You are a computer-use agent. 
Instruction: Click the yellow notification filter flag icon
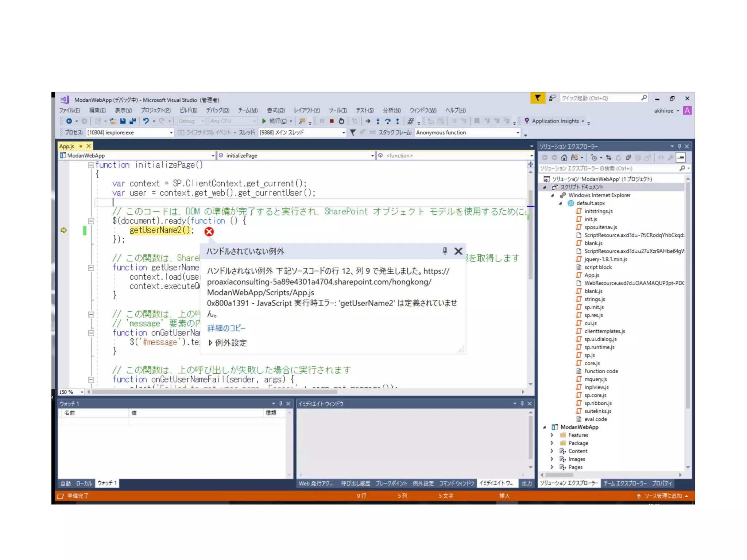tap(537, 98)
